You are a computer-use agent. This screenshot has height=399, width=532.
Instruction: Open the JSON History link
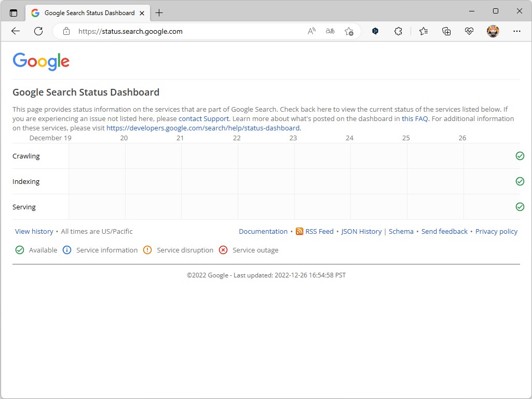coord(361,231)
